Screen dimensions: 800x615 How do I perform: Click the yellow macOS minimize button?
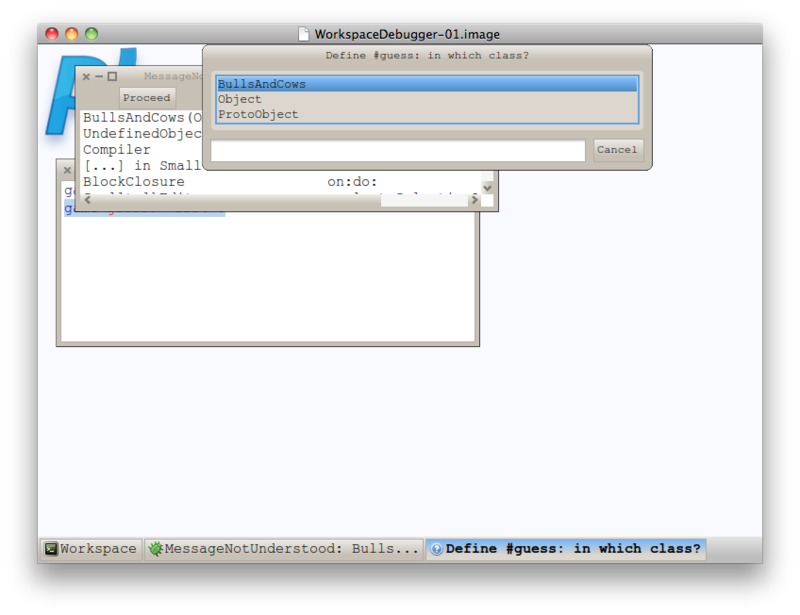71,34
